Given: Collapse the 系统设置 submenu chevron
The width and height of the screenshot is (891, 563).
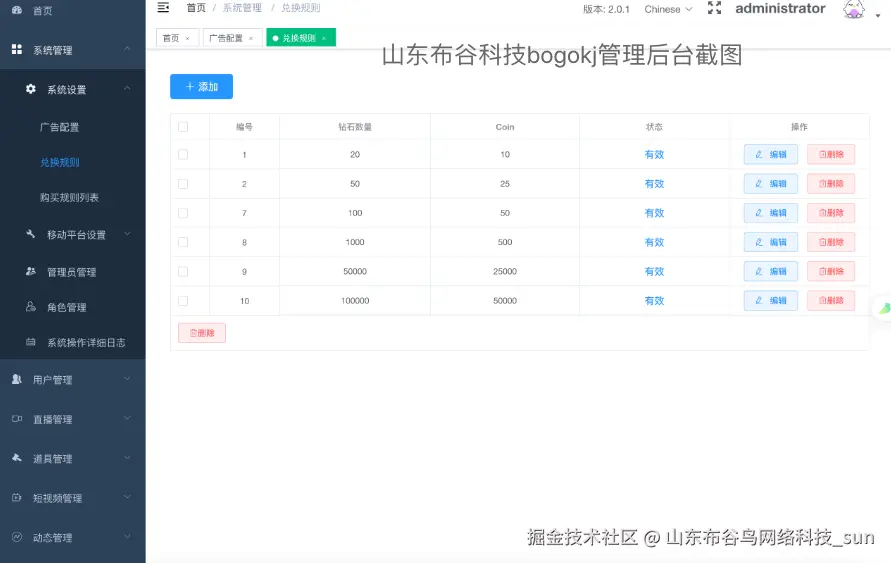Looking at the screenshot, I should pyautogui.click(x=127, y=89).
